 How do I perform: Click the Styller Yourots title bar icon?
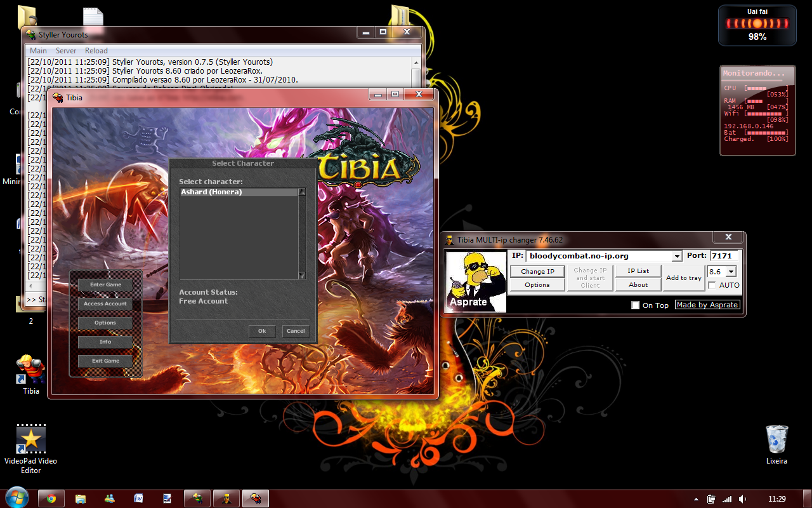pyautogui.click(x=30, y=35)
